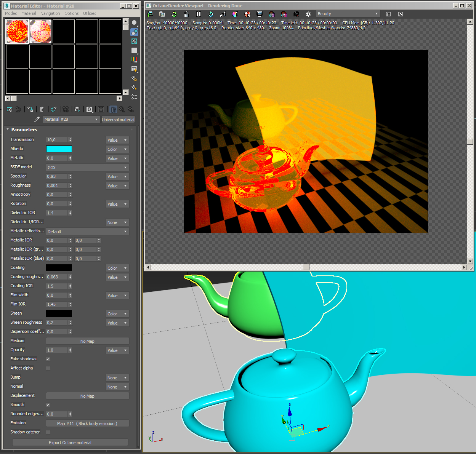The width and height of the screenshot is (476, 454).
Task: Open the BSDF model GGX dropdown
Action: pos(88,168)
